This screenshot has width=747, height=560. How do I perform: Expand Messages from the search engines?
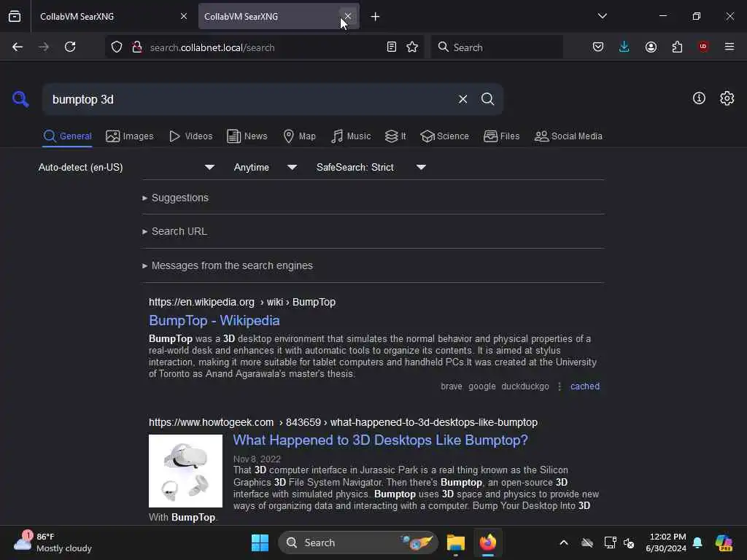[x=228, y=265]
